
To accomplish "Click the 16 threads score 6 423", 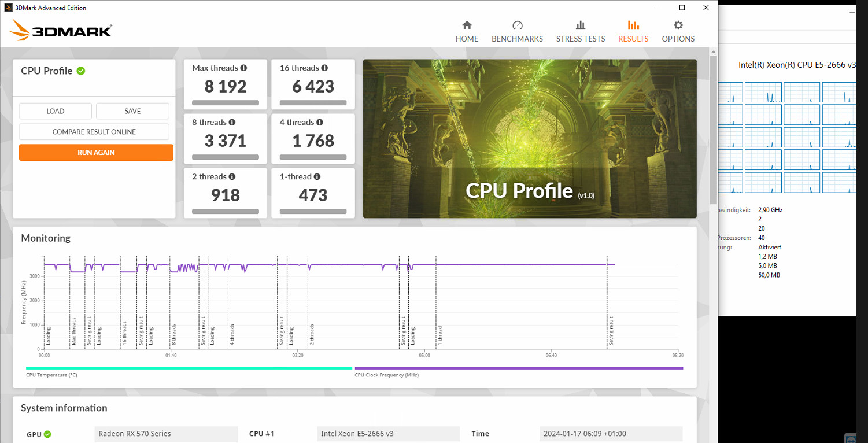I will pos(313,87).
